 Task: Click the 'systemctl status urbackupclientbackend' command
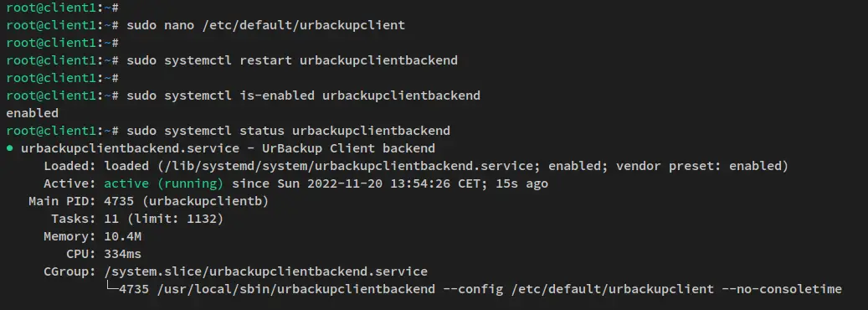289,131
